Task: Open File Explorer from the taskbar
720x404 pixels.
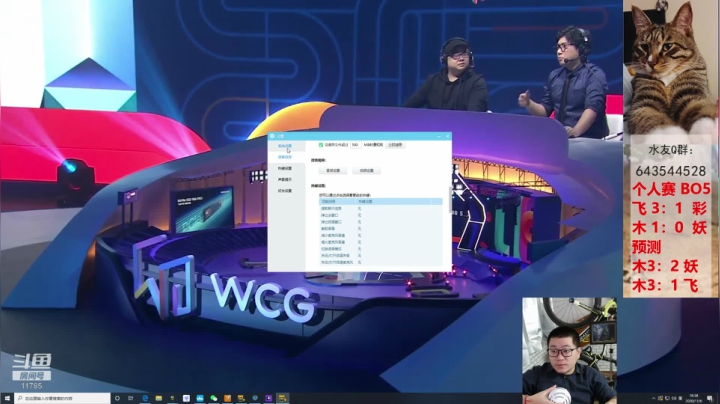Action: pyautogui.click(x=158, y=398)
